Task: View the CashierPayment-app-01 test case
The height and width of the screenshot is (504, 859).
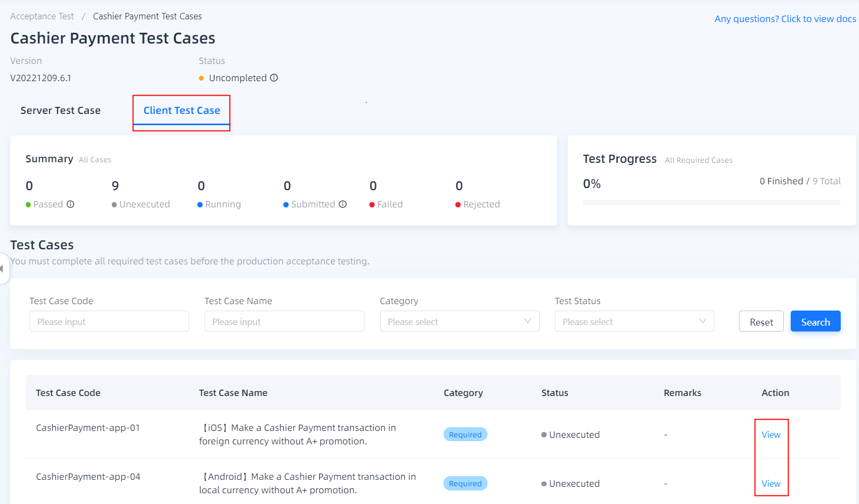Action: pyautogui.click(x=771, y=435)
